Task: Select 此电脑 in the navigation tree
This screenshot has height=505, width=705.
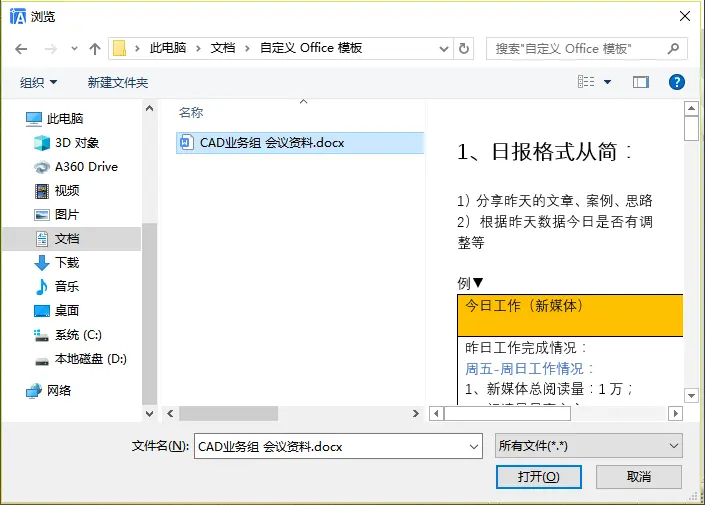Action: point(54,118)
